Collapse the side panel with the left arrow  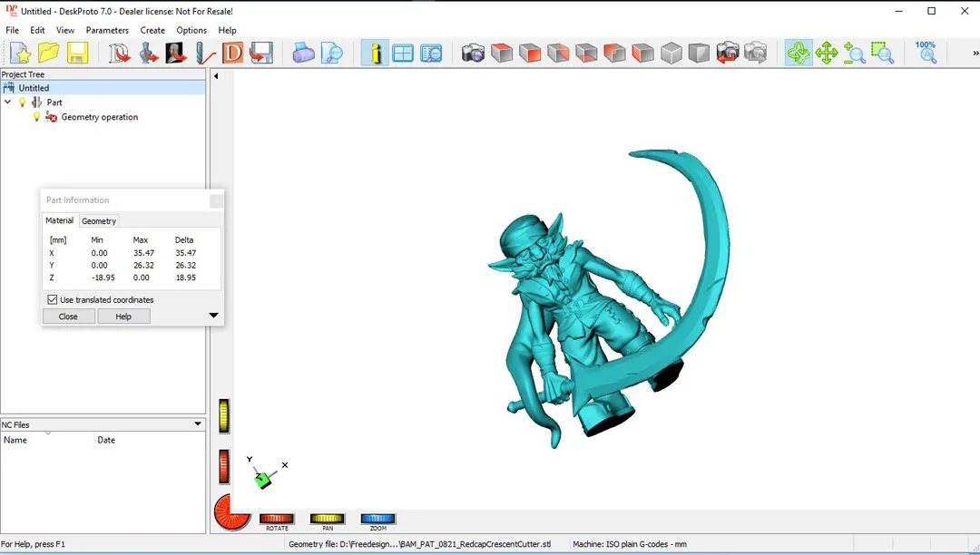(x=216, y=76)
